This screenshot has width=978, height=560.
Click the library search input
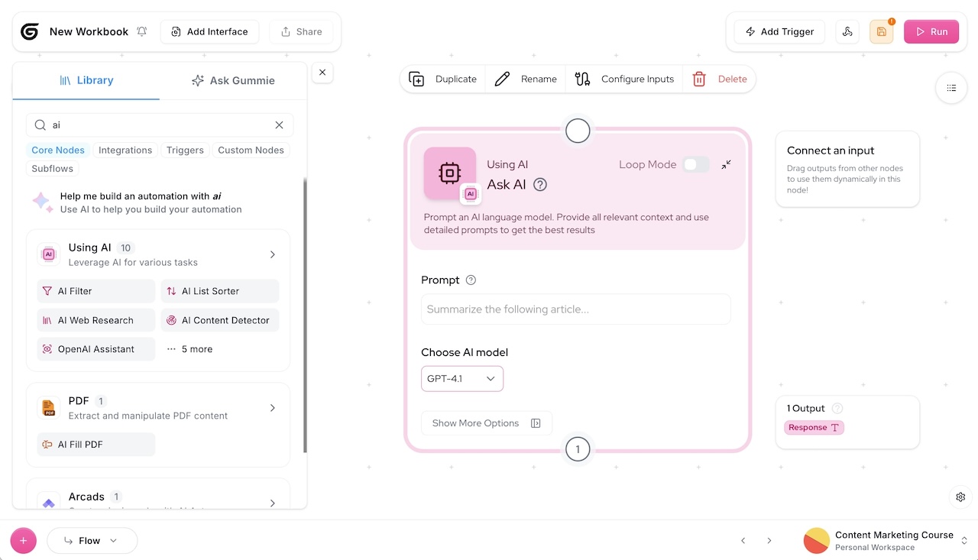coord(160,125)
